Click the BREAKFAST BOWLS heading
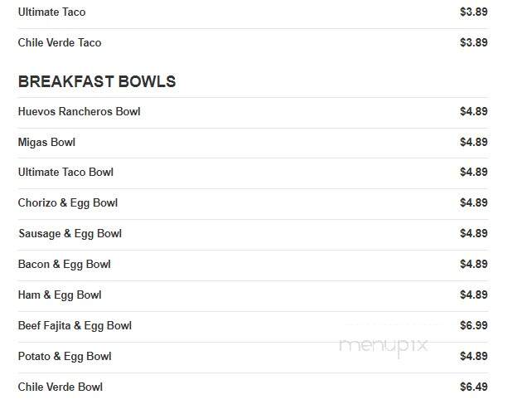This screenshot has width=532, height=414. (97, 81)
